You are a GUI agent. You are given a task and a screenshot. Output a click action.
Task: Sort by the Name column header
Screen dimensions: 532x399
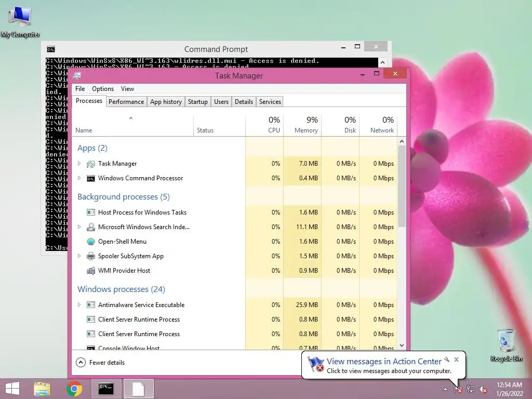pyautogui.click(x=132, y=125)
